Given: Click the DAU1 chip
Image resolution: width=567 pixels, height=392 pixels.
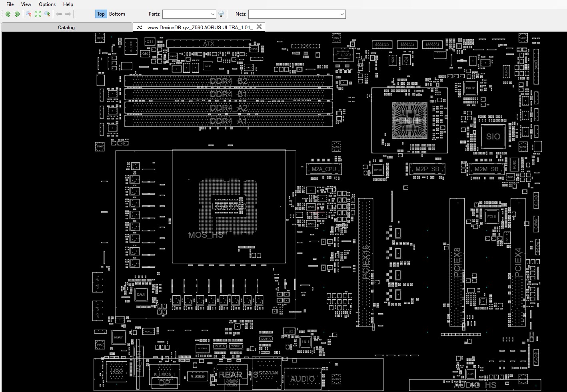Looking at the screenshot, I should [x=141, y=294].
